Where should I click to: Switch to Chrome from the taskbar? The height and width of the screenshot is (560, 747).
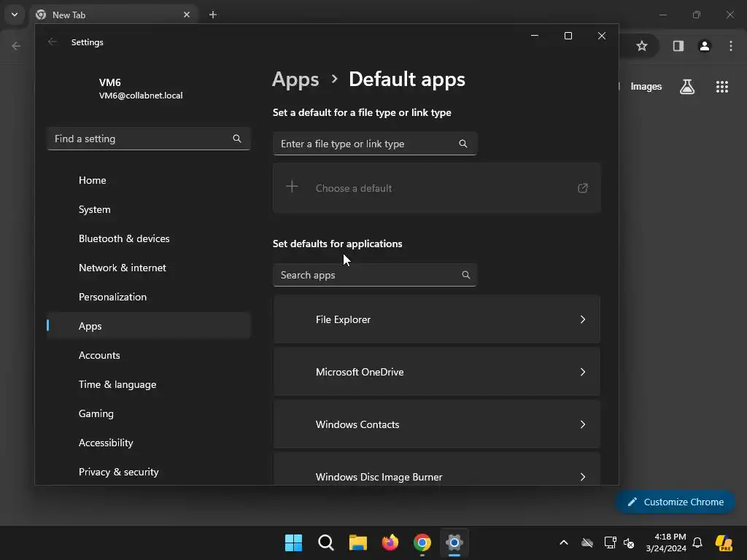[422, 542]
